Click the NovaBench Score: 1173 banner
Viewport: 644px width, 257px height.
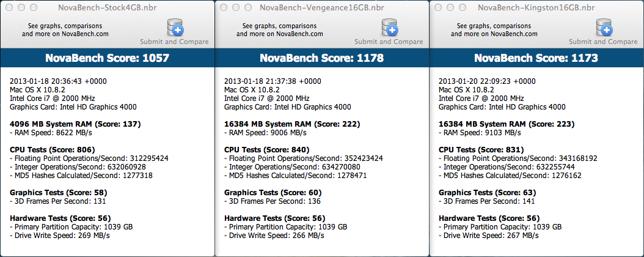(x=536, y=58)
